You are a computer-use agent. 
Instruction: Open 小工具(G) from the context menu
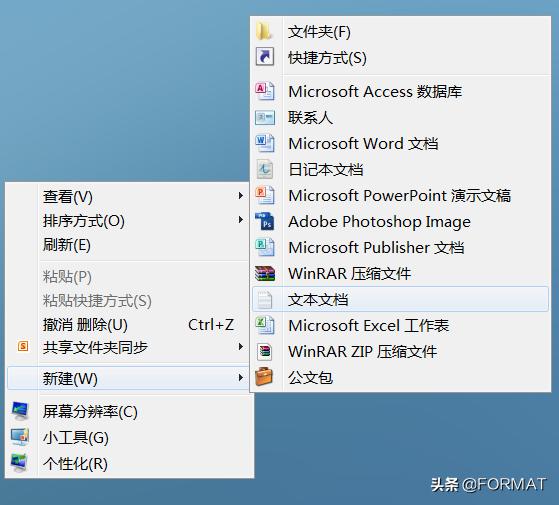pos(128,438)
